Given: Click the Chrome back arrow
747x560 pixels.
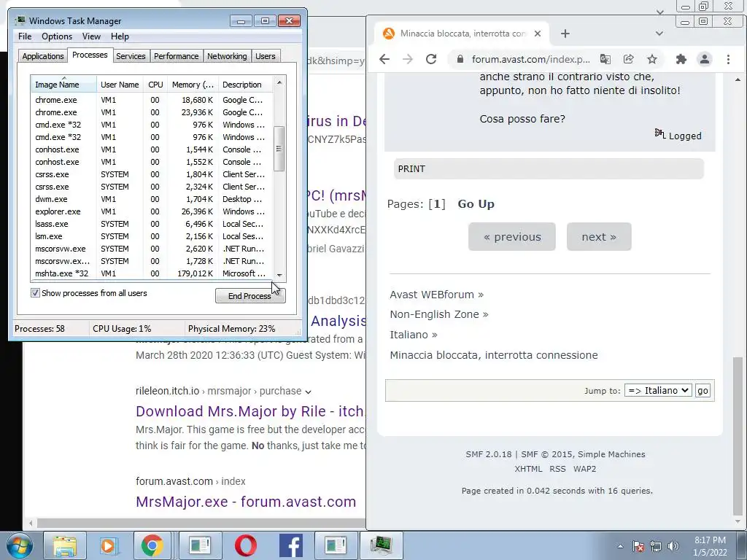Looking at the screenshot, I should click(384, 59).
